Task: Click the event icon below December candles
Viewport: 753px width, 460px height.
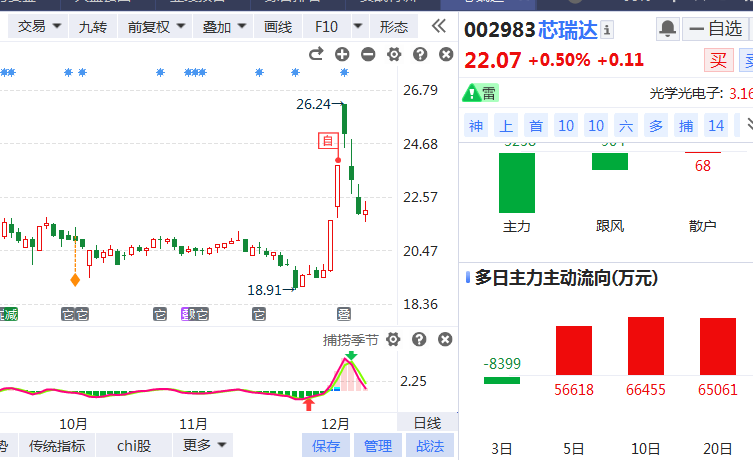Action: tap(344, 315)
